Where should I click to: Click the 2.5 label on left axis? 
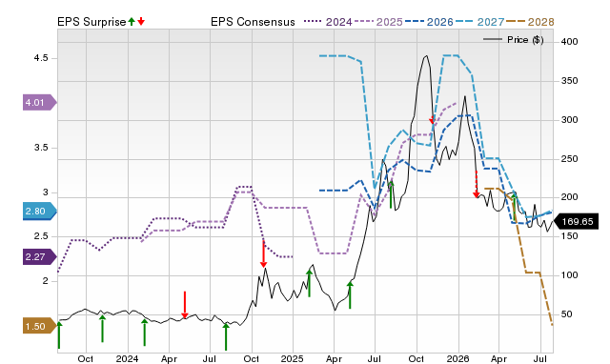coord(41,236)
